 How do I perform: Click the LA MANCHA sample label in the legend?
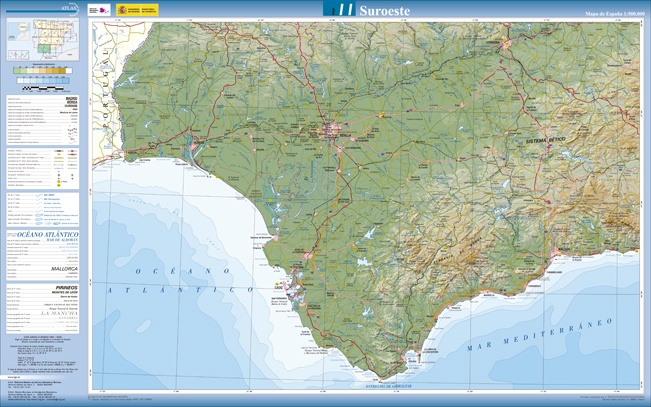coord(58,313)
